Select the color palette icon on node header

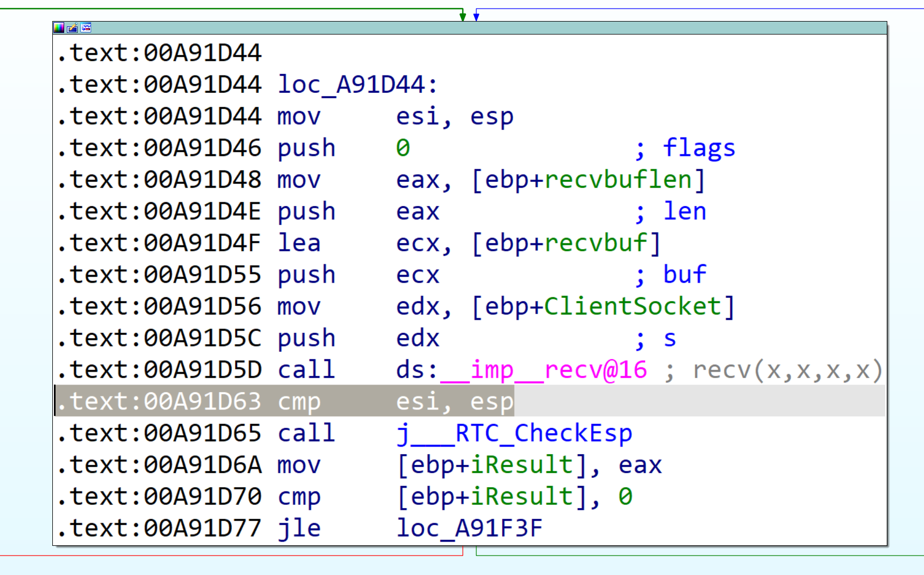tap(59, 28)
